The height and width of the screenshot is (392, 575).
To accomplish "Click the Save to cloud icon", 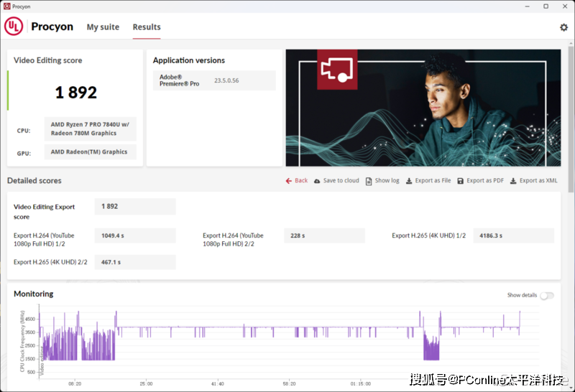I will coord(317,181).
